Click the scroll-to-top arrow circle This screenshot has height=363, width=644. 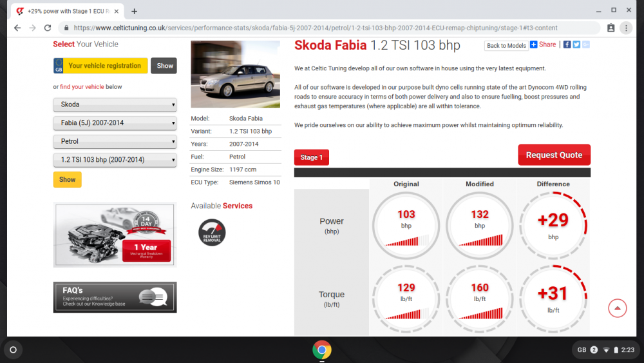(618, 308)
